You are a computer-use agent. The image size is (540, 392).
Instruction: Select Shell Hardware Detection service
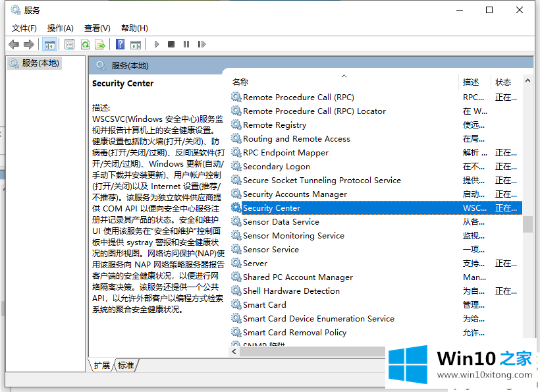click(x=376, y=291)
